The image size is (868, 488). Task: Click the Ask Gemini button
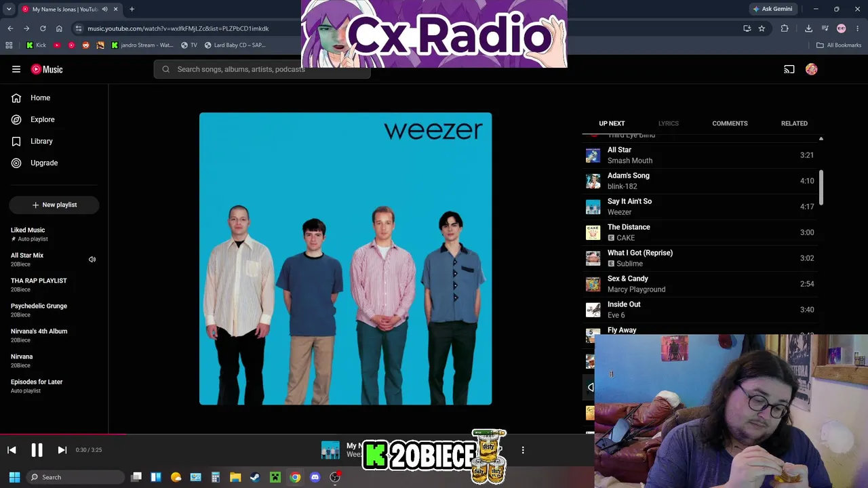[772, 9]
